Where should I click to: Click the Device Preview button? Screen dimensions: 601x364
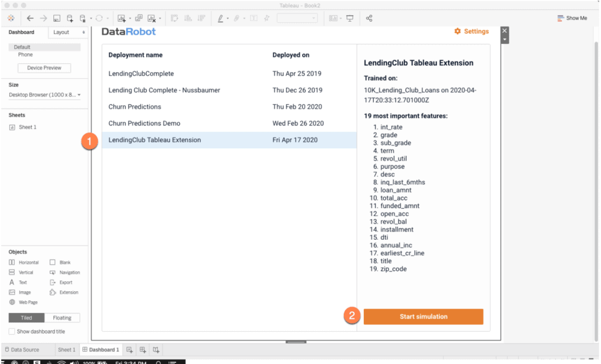pyautogui.click(x=44, y=68)
